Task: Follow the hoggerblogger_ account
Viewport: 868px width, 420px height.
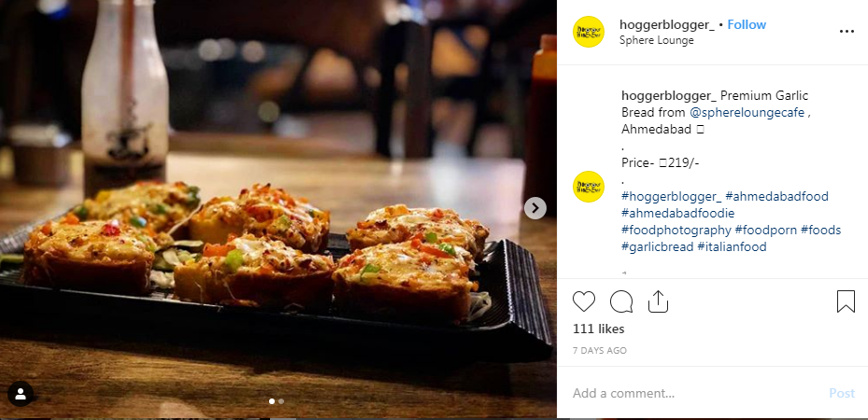Action: 747,24
